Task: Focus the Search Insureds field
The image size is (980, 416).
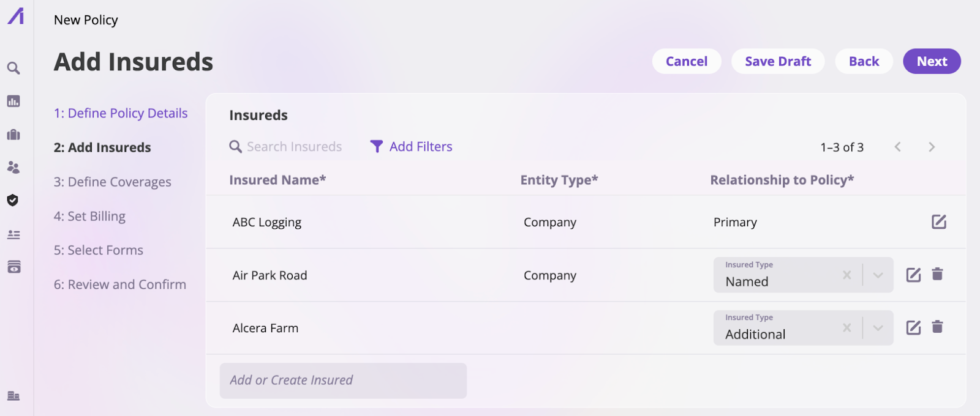Action: [x=294, y=147]
